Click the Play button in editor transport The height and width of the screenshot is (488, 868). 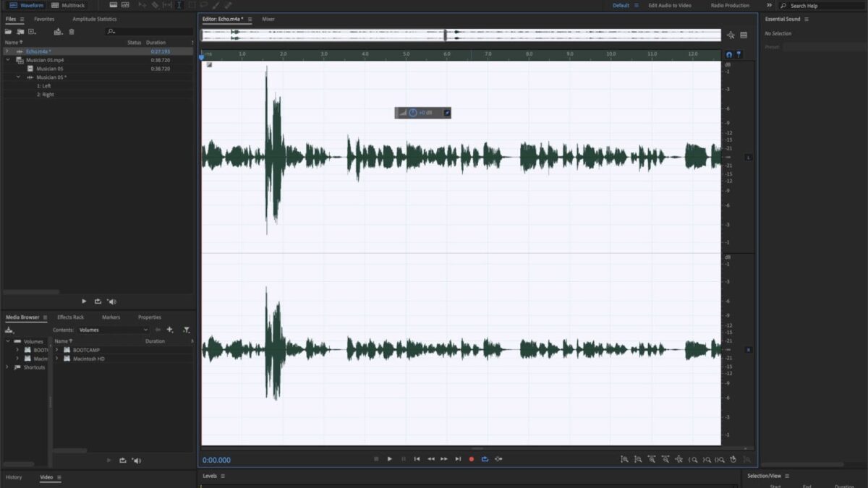tap(389, 459)
